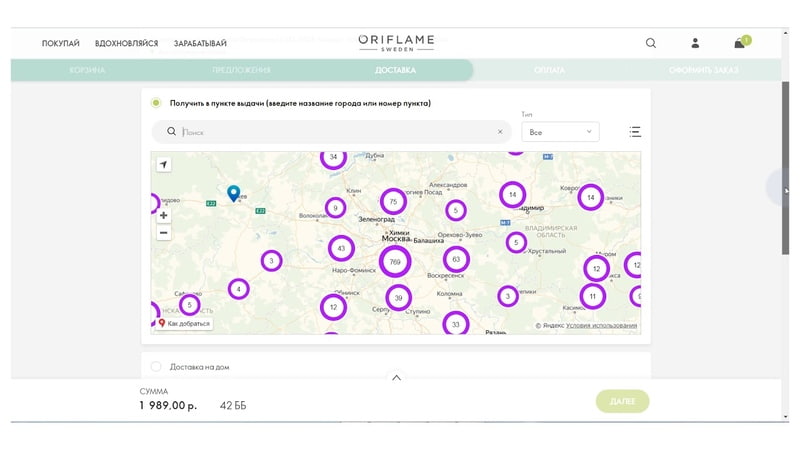Open the cluster marked 9

[x=335, y=208]
